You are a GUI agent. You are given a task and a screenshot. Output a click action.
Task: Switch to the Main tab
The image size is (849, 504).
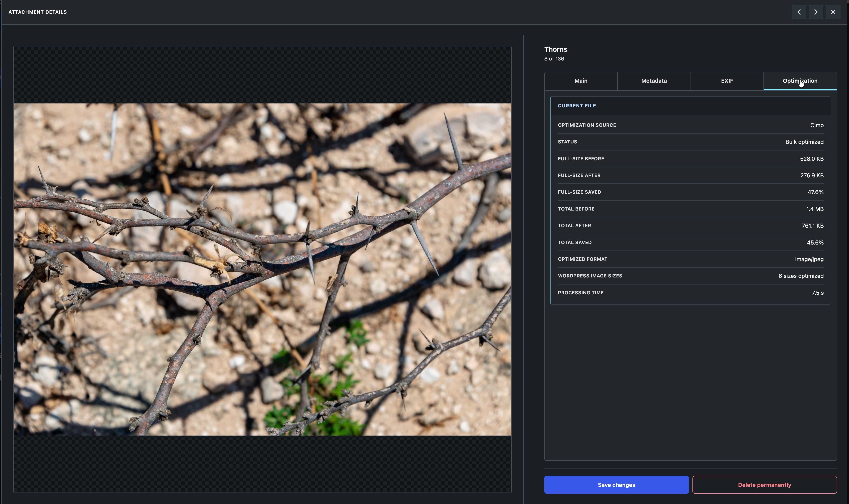coord(581,81)
